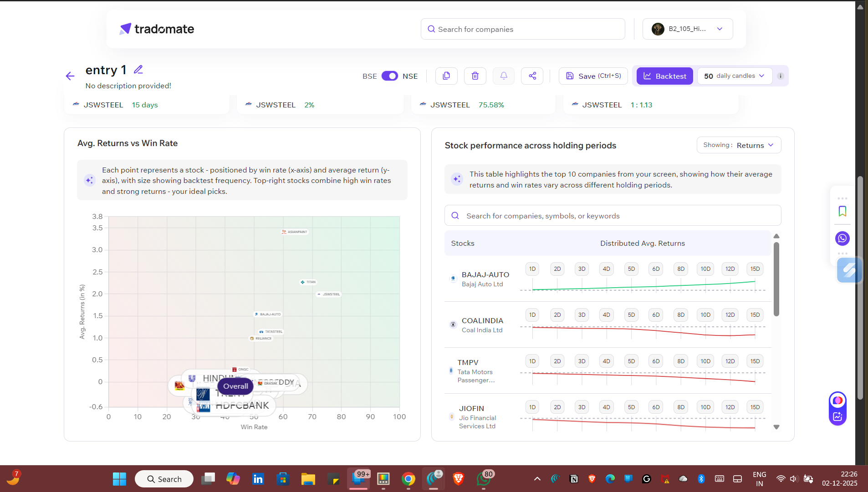Open Windows taskbar Search box
The image size is (868, 492).
[164, 479]
